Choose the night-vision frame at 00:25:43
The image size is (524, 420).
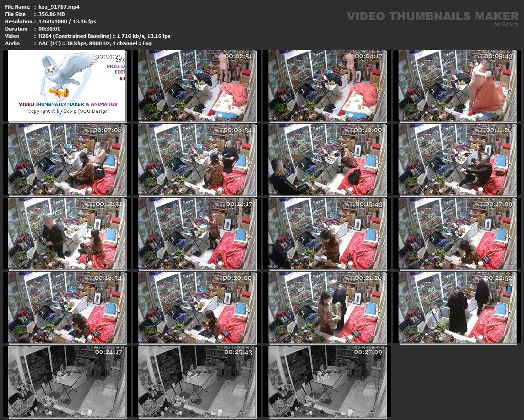click(197, 382)
